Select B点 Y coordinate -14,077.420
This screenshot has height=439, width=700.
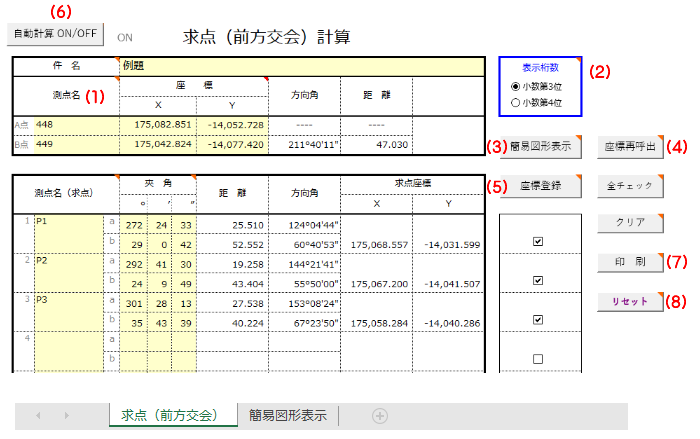(233, 145)
